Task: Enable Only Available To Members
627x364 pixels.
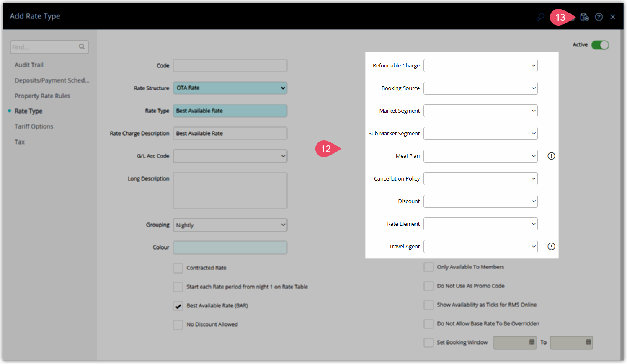Action: tap(428, 267)
